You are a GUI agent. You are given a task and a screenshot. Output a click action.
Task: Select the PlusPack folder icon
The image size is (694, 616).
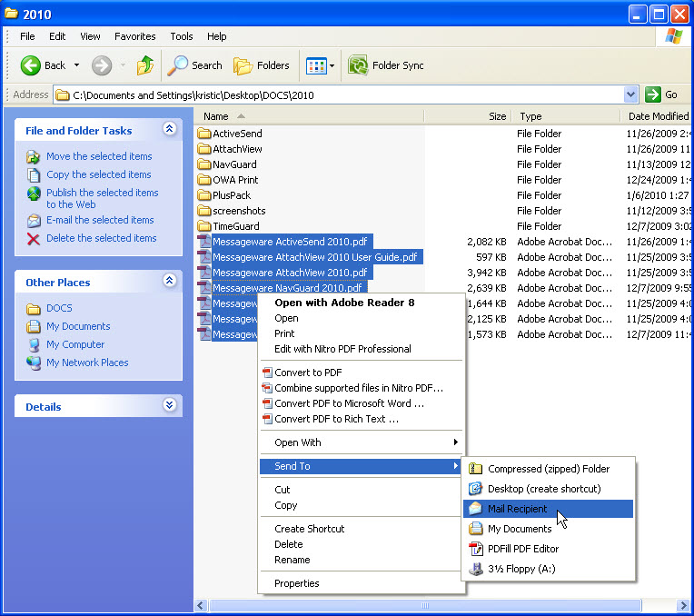(204, 195)
